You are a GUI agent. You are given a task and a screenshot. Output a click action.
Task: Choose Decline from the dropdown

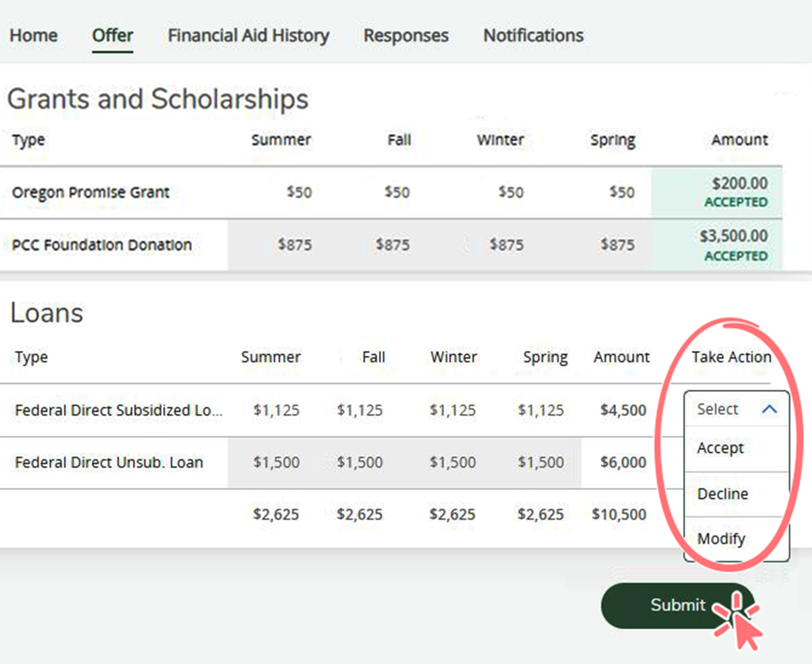722,494
